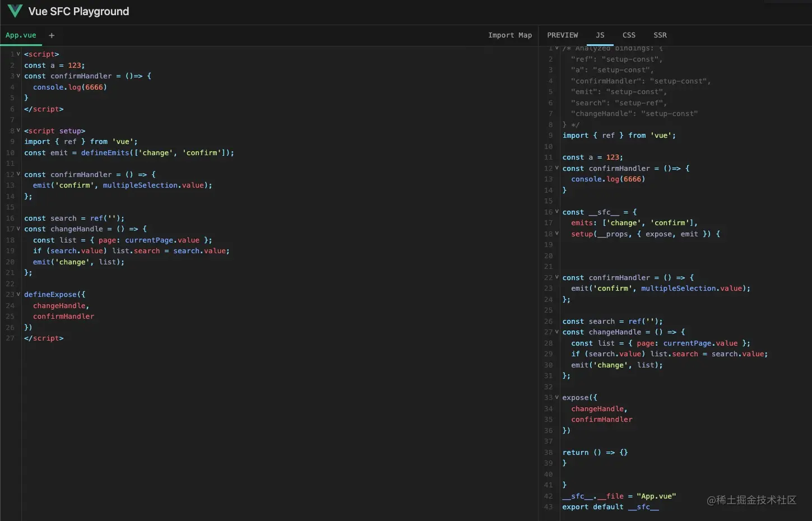Click closing '</script>' on App.vue line 27
Image resolution: width=812 pixels, height=521 pixels.
(44, 338)
